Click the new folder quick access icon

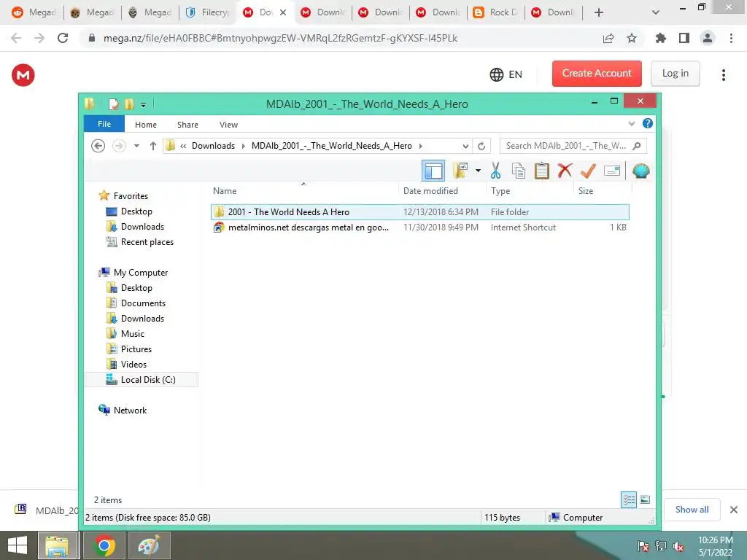[x=129, y=104]
